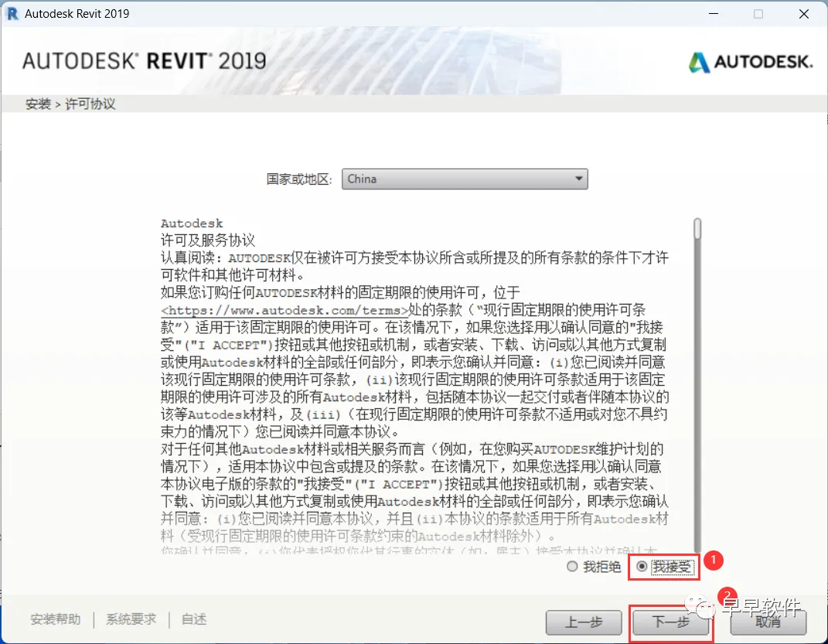This screenshot has width=828, height=644.
Task: Select the 我接受 (I accept) radio button
Action: (642, 567)
